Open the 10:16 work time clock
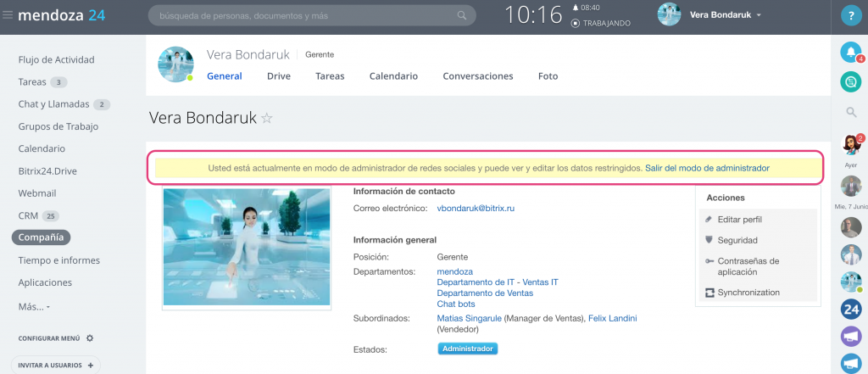This screenshot has height=374, width=868. tap(533, 15)
